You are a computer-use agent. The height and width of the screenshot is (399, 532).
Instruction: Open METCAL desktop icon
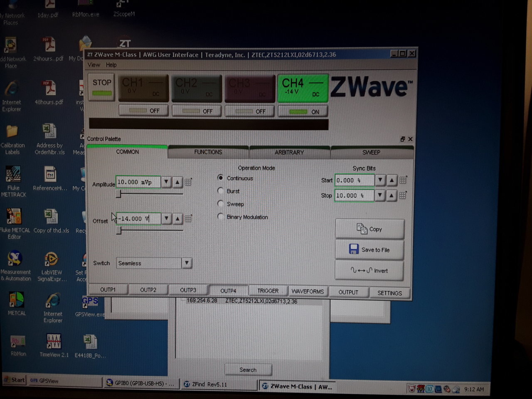[17, 304]
